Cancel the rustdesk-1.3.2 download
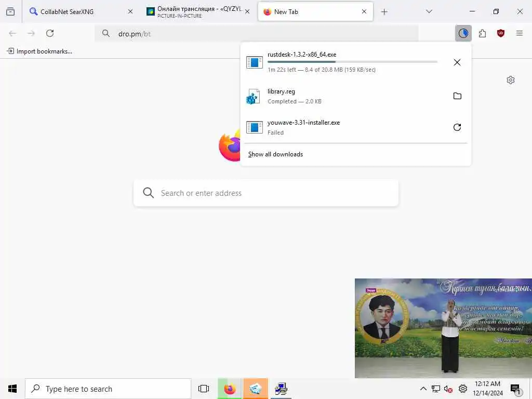Image resolution: width=532 pixels, height=399 pixels. [457, 62]
